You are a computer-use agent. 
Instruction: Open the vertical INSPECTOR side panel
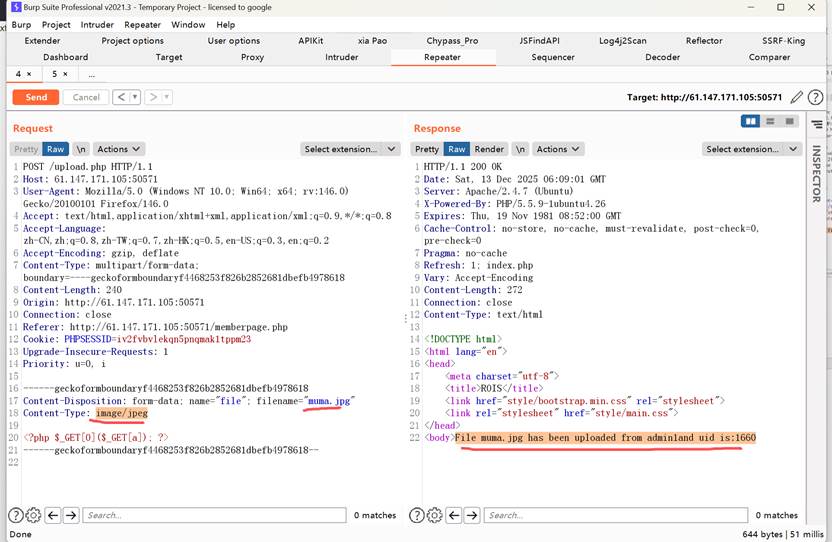point(817,173)
